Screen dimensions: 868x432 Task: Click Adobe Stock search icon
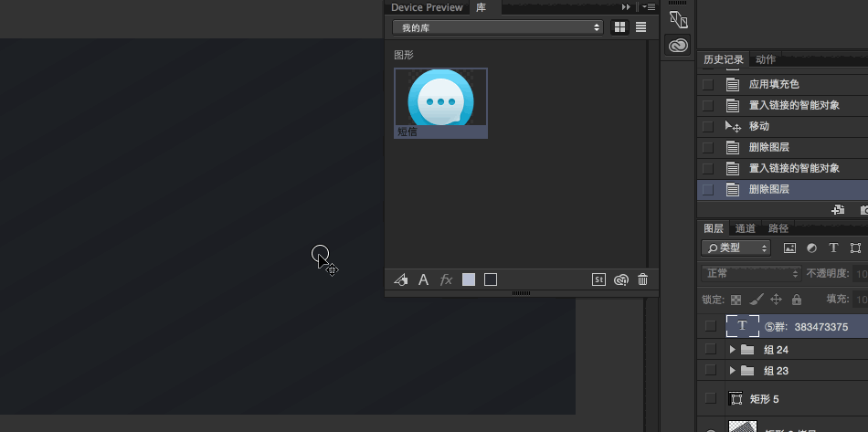click(x=599, y=280)
